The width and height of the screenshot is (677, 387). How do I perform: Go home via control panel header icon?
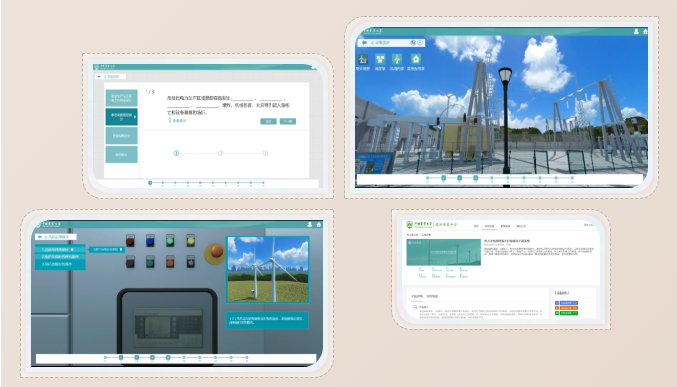[x=319, y=225]
